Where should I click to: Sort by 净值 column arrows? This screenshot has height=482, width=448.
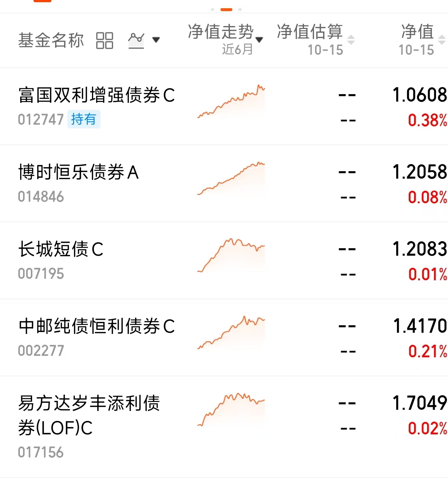pyautogui.click(x=442, y=40)
